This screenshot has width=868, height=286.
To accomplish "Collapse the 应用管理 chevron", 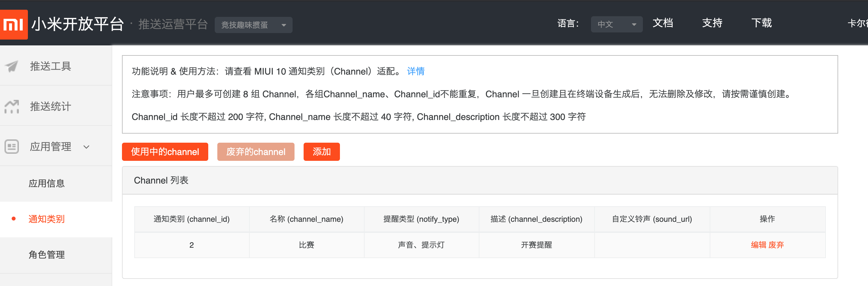I will (x=87, y=147).
